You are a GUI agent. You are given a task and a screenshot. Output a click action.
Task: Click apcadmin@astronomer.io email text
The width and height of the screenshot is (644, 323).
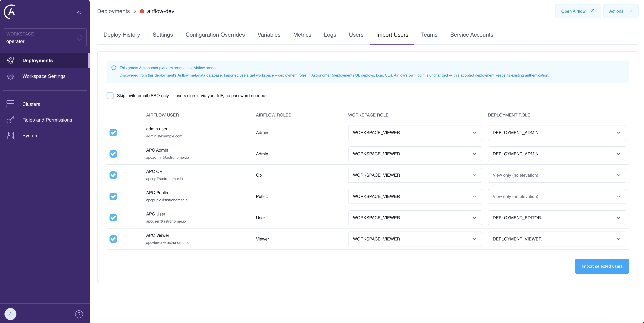pos(167,158)
